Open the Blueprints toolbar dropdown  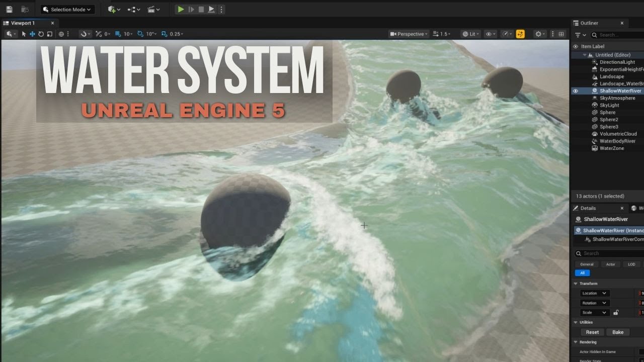click(134, 9)
